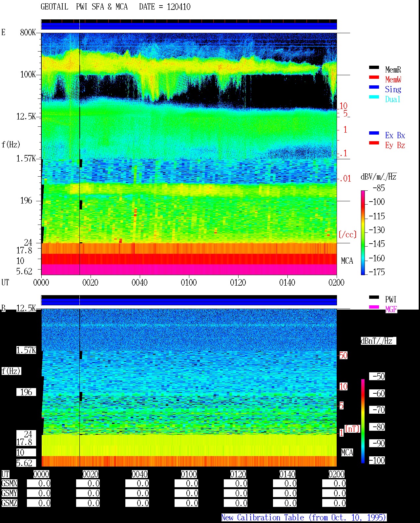Click the 'GSMY' row label
This screenshot has height=523, width=420.
click(x=10, y=493)
